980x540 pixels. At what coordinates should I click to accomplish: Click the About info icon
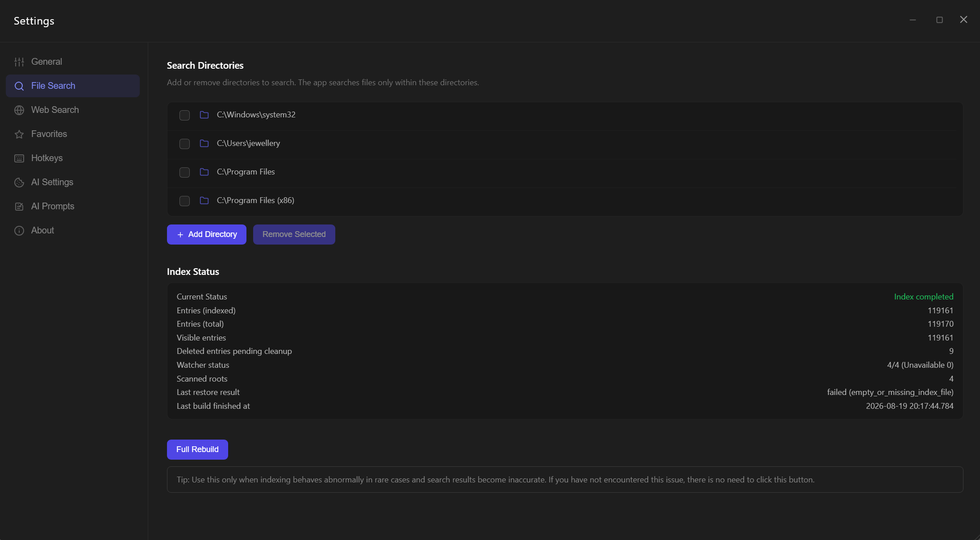point(19,231)
